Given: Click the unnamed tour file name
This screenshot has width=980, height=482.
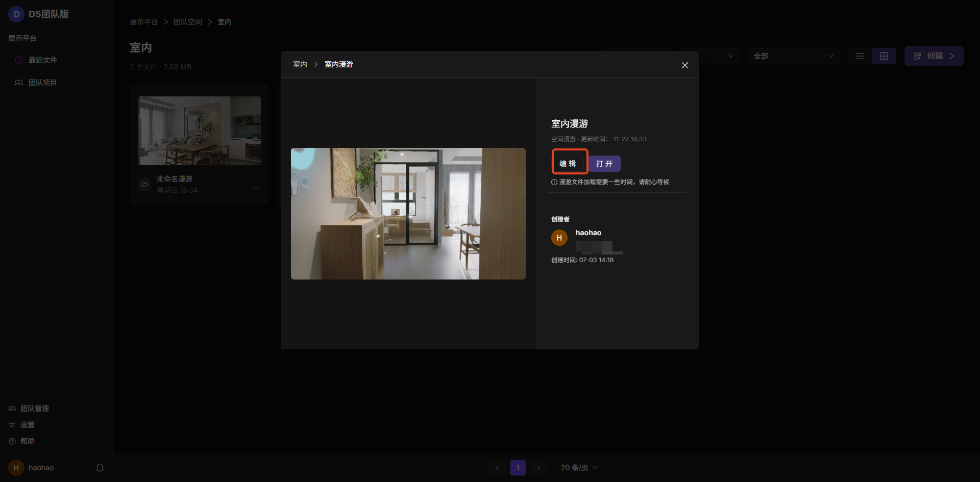Looking at the screenshot, I should pos(175,179).
